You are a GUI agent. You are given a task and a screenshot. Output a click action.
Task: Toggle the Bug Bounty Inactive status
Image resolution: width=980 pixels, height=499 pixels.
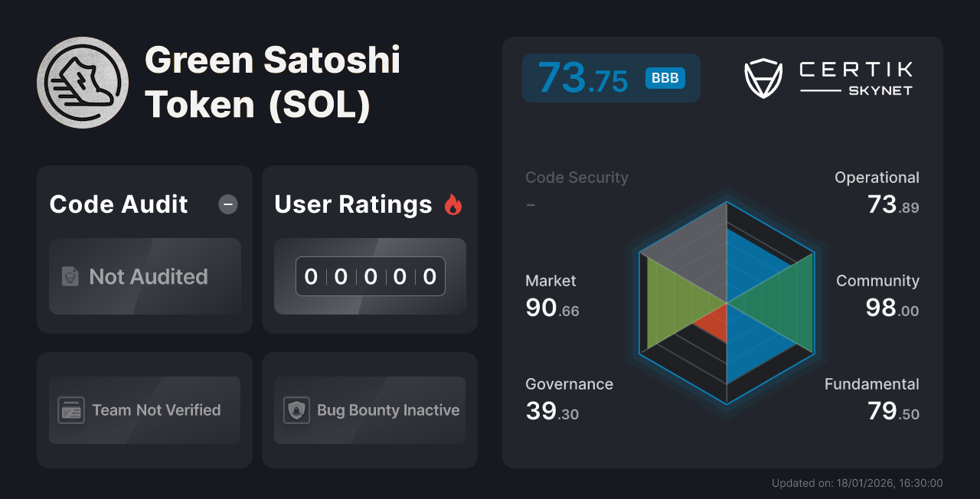(x=369, y=410)
